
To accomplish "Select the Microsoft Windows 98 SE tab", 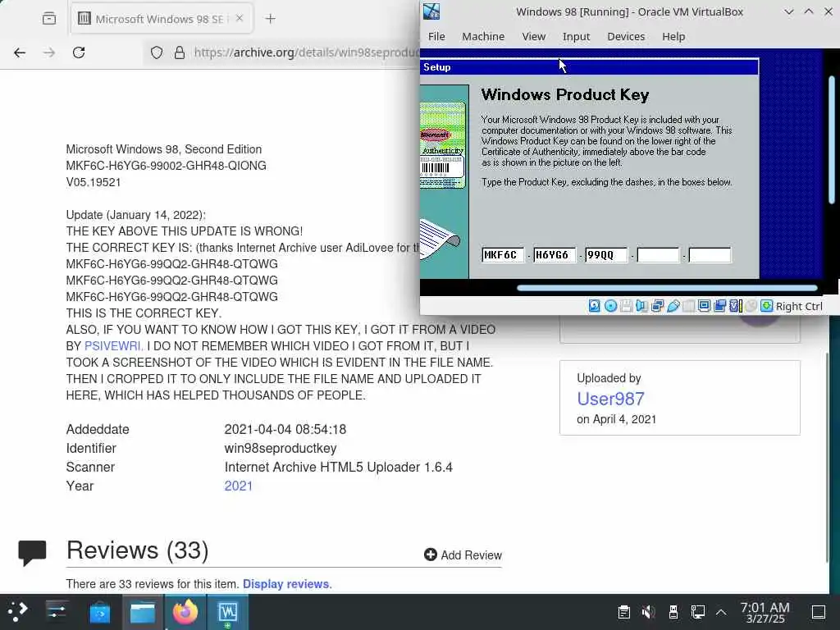I will [161, 19].
